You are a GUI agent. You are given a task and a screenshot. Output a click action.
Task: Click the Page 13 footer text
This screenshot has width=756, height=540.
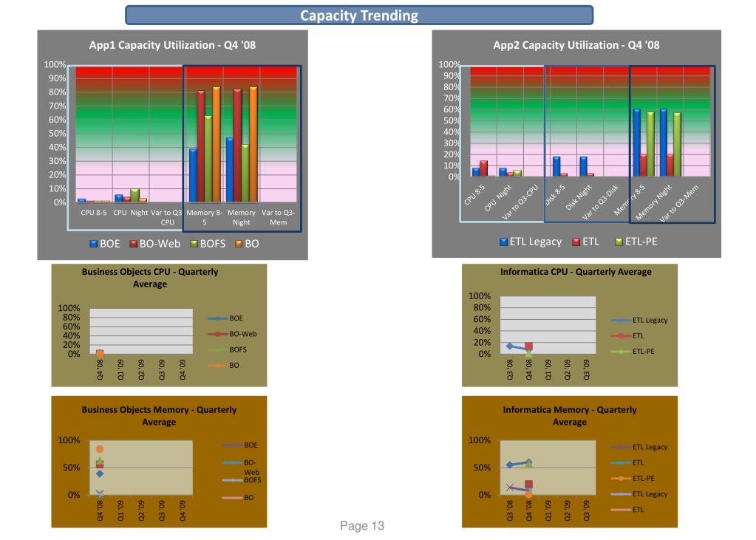click(362, 525)
